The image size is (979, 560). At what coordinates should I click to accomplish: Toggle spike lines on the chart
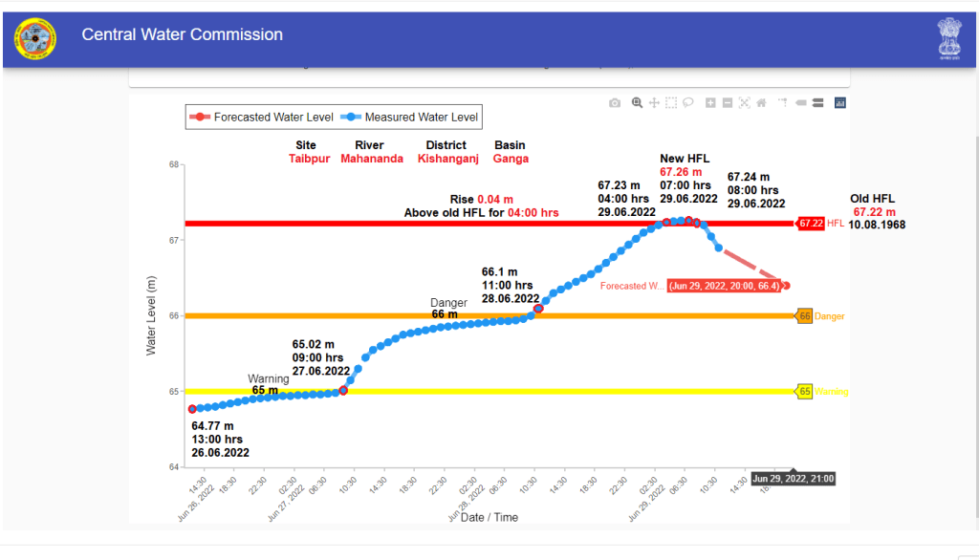pyautogui.click(x=783, y=103)
